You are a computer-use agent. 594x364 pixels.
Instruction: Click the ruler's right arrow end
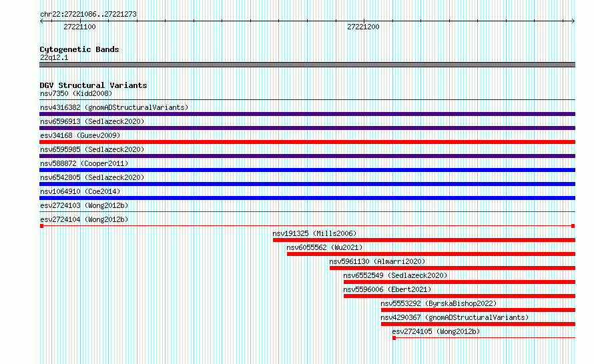pyautogui.click(x=573, y=21)
